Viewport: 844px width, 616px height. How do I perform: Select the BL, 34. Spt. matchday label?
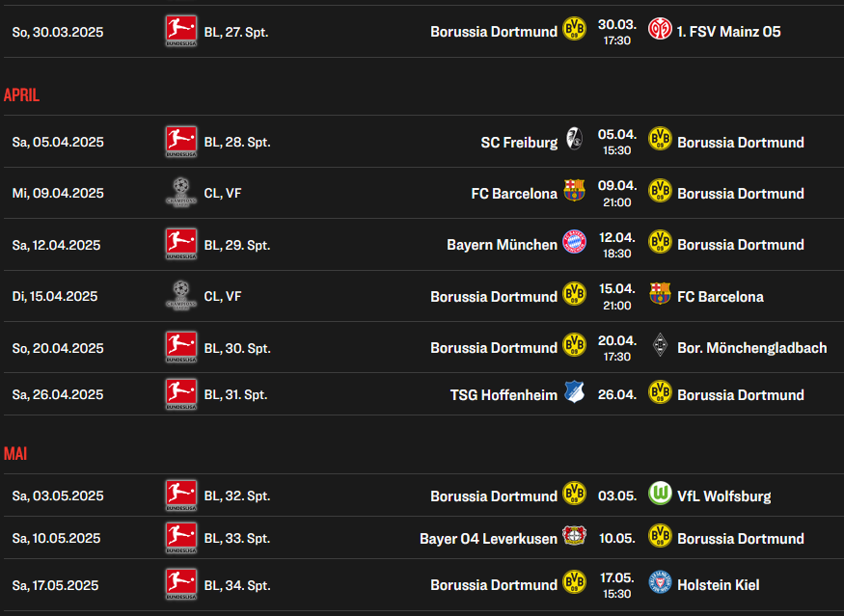click(x=237, y=585)
